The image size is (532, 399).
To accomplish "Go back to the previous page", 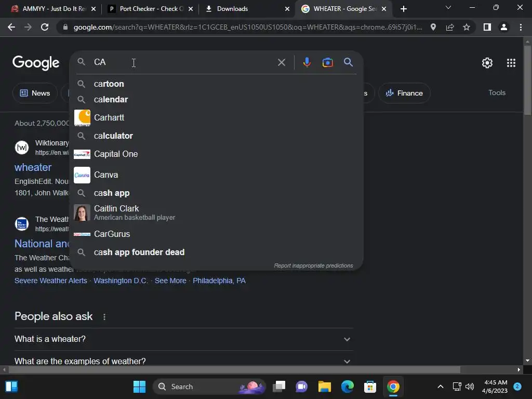I will tap(11, 27).
